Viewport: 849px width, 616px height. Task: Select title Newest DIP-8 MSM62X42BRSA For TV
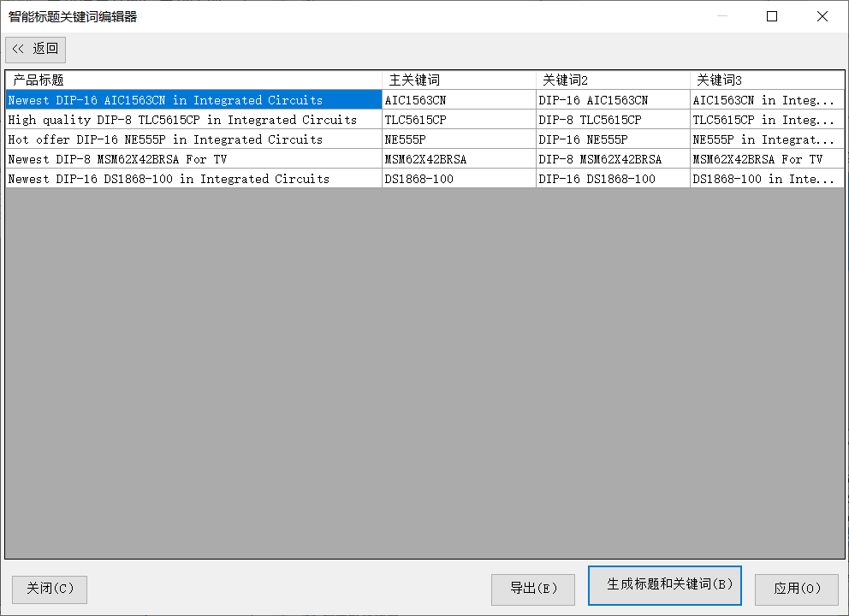(x=193, y=159)
